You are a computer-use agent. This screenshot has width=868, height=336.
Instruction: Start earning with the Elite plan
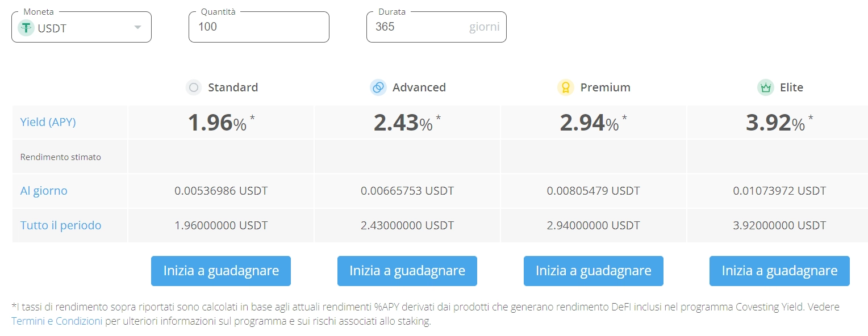coord(779,271)
